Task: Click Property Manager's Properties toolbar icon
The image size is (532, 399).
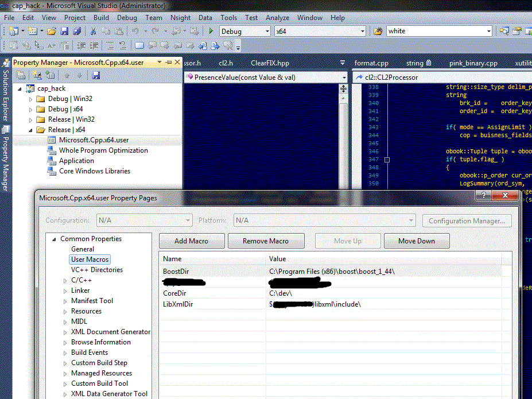Action: [21, 75]
